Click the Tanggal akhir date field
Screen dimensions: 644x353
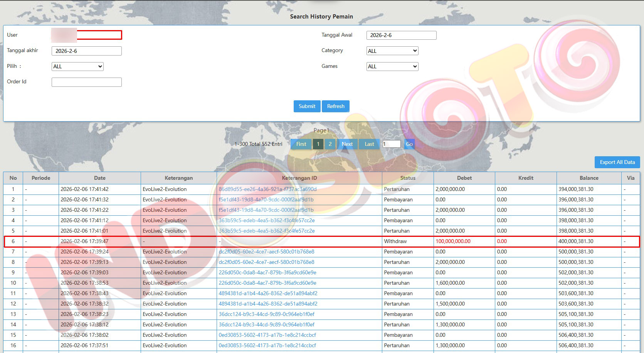point(87,51)
